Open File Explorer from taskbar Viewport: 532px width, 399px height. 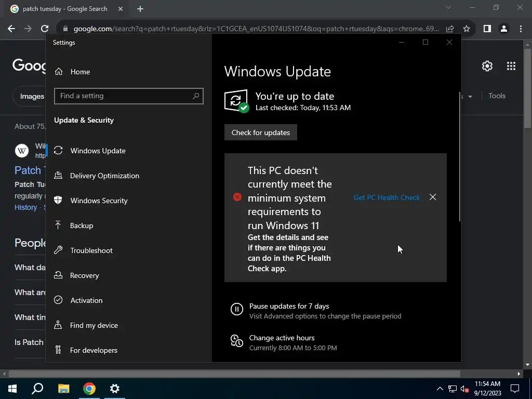point(63,389)
